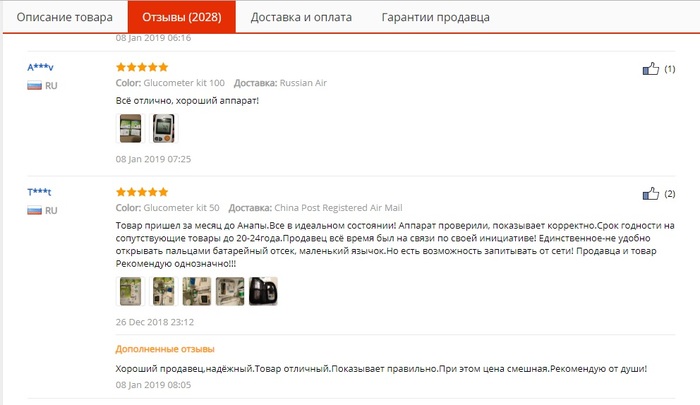The image size is (700, 405).
Task: Open first photo in A***v's review
Action: [x=130, y=129]
